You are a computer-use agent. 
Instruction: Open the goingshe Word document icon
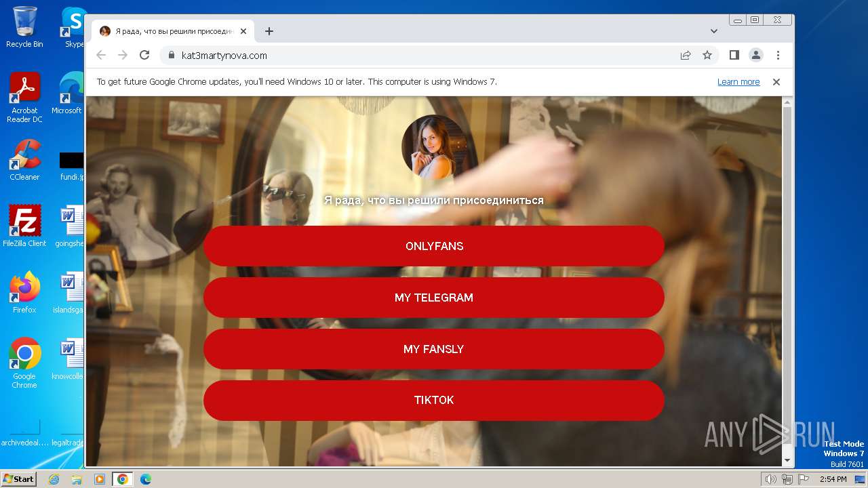[x=71, y=226]
